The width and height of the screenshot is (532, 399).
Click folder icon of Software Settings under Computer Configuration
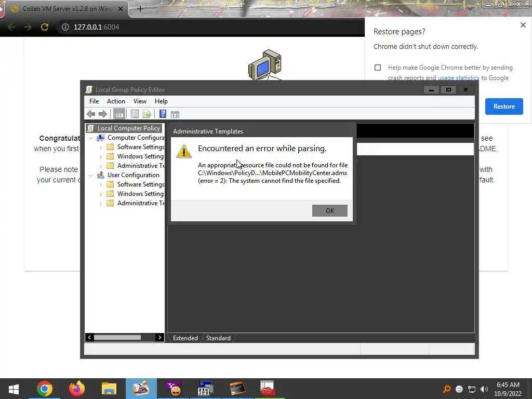point(110,147)
